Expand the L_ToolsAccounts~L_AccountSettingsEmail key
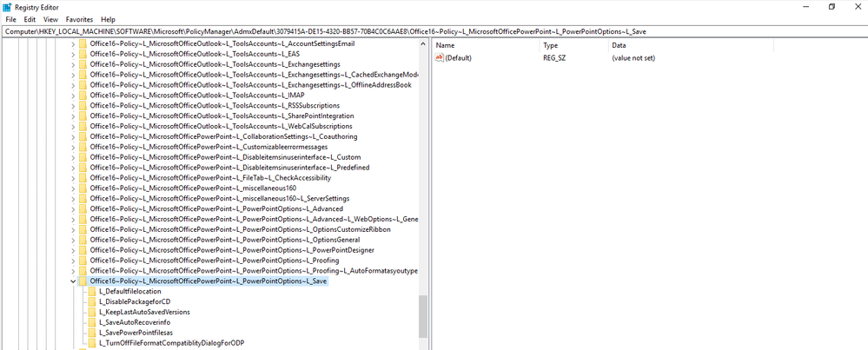Image resolution: width=868 pixels, height=350 pixels. click(x=73, y=43)
